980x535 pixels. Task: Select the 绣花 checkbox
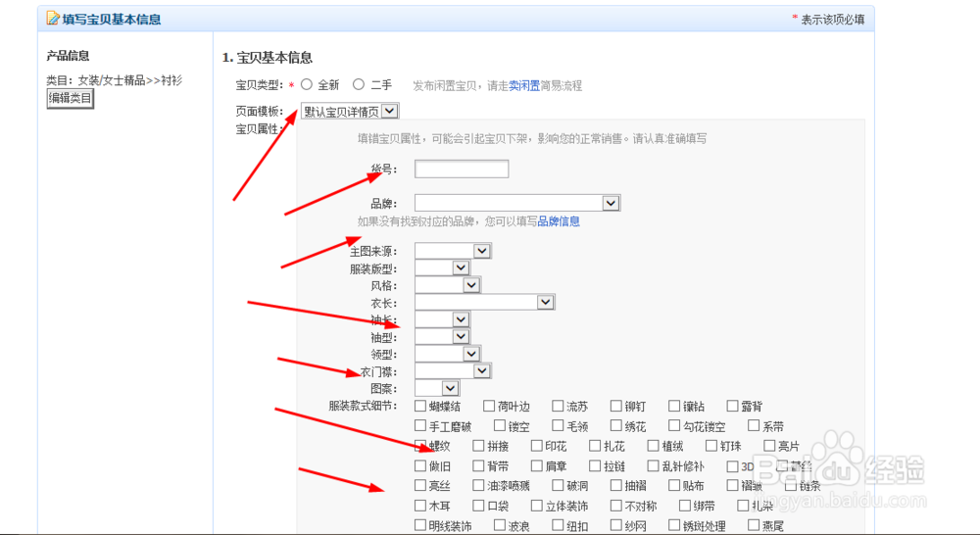coord(616,425)
